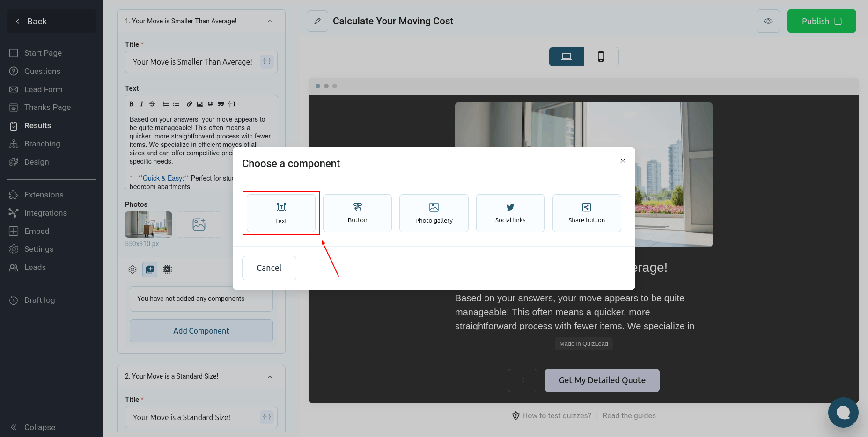Select the Text component tile
This screenshot has height=437, width=868.
click(x=281, y=213)
